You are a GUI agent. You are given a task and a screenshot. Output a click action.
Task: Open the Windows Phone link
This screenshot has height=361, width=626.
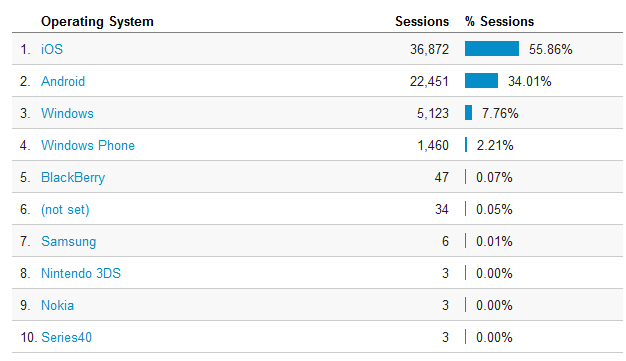pos(88,145)
